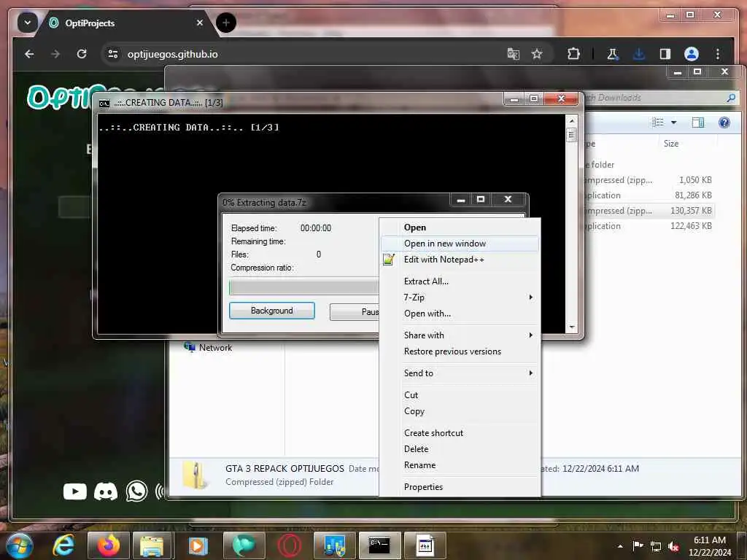Toggle the Explorer preview pane icon
747x560 pixels.
tap(698, 122)
